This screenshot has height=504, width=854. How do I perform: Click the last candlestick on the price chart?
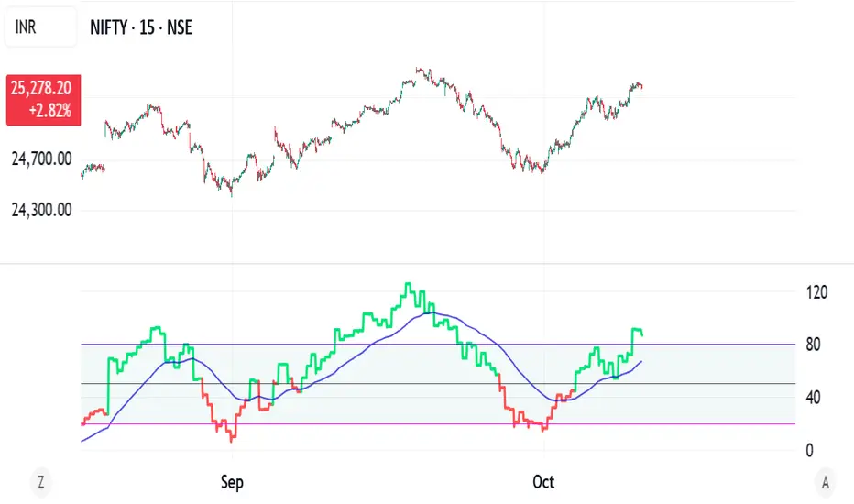(x=641, y=87)
